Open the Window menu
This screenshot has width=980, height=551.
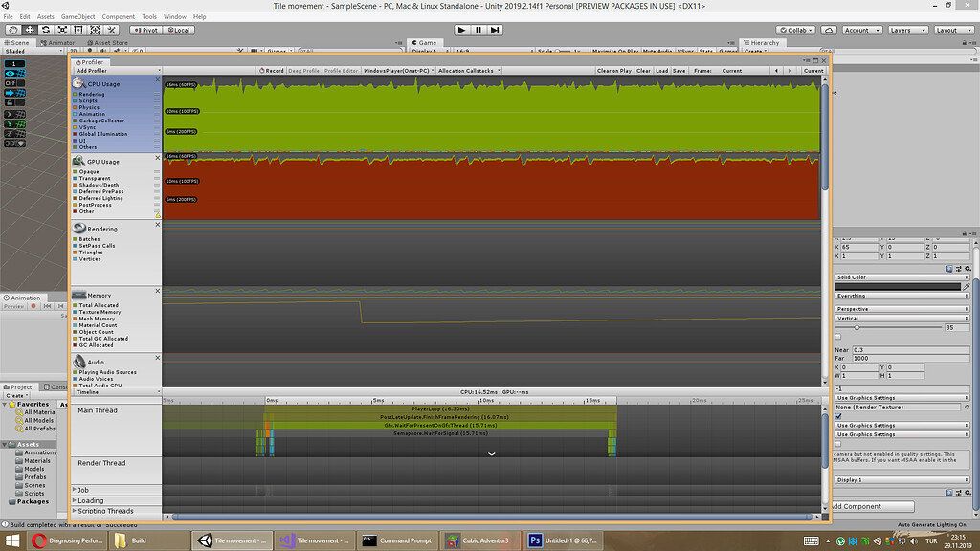(x=174, y=15)
